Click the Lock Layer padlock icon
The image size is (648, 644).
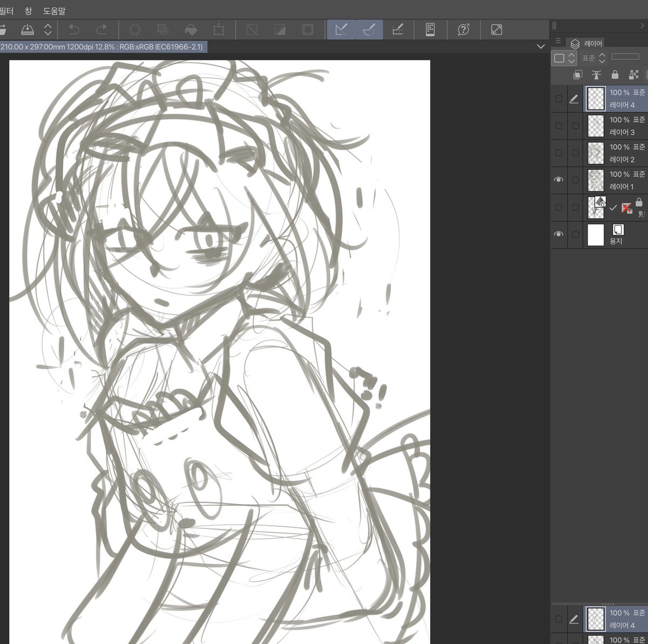[x=615, y=75]
